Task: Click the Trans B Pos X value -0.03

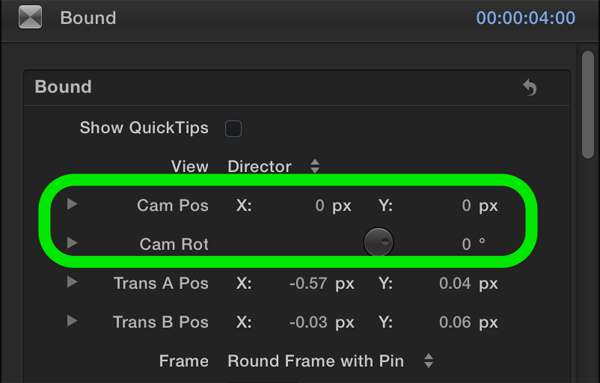Action: 308,322
